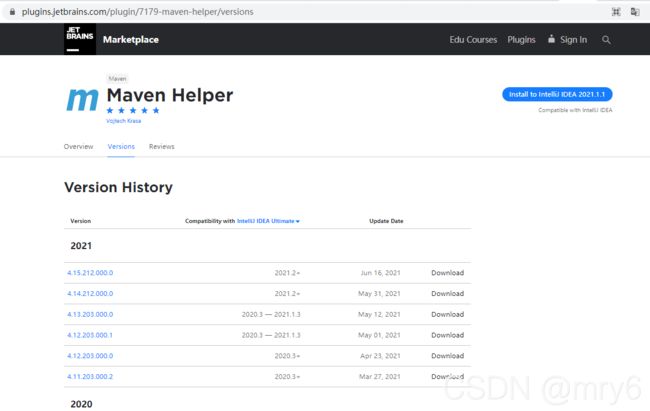The height and width of the screenshot is (411, 650).
Task: Click the browser address bar URL
Action: [x=137, y=12]
